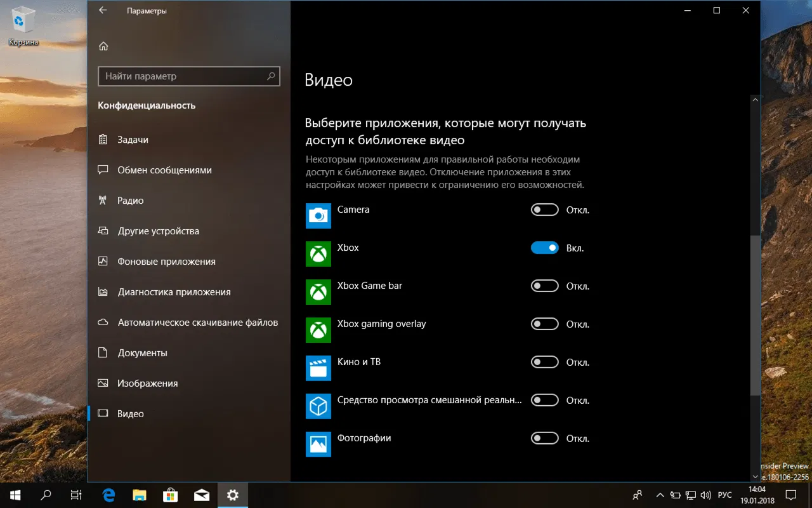Disable video library access for Xbox
812x508 pixels.
(544, 248)
